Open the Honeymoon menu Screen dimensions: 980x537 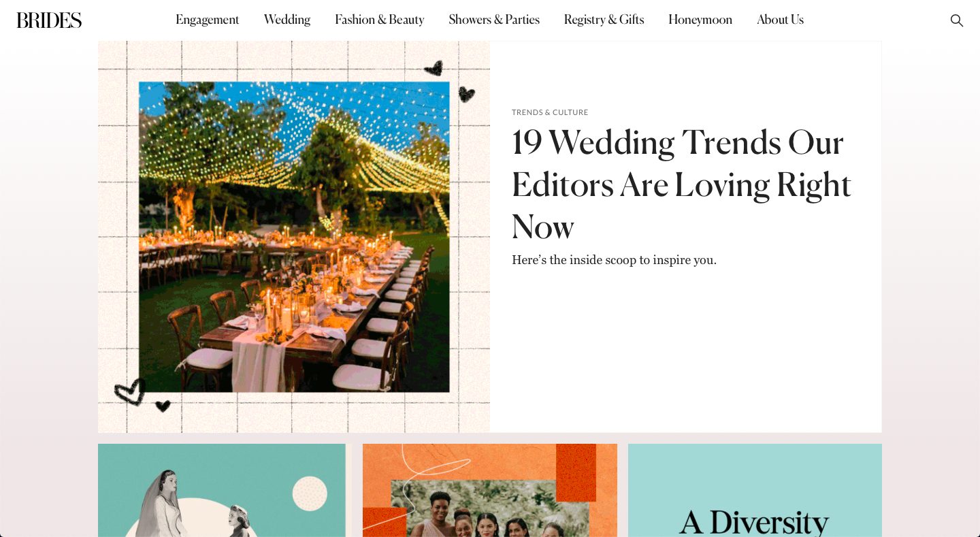700,20
